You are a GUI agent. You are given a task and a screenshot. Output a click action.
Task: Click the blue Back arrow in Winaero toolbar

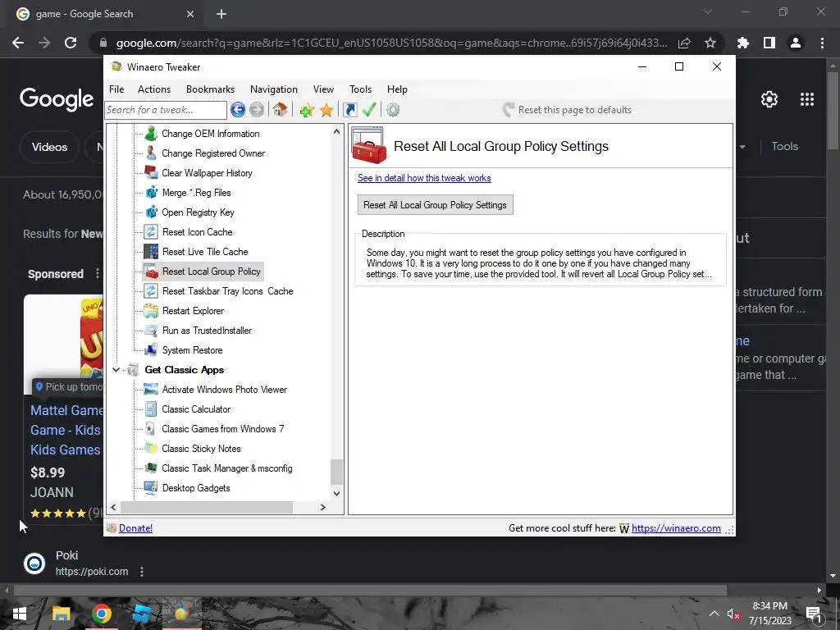click(x=238, y=110)
